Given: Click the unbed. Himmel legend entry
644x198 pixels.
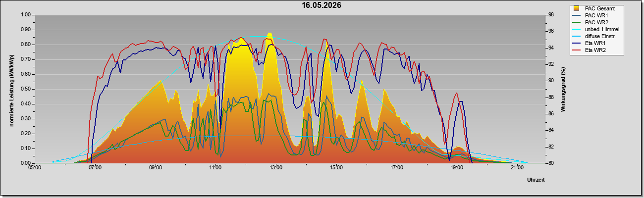Looking at the screenshot, I should pyautogui.click(x=596, y=29).
